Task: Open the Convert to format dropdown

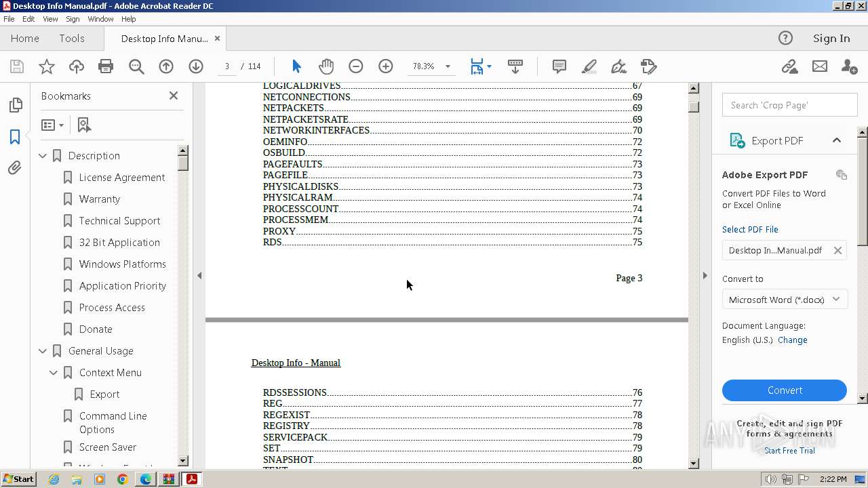Action: (785, 300)
